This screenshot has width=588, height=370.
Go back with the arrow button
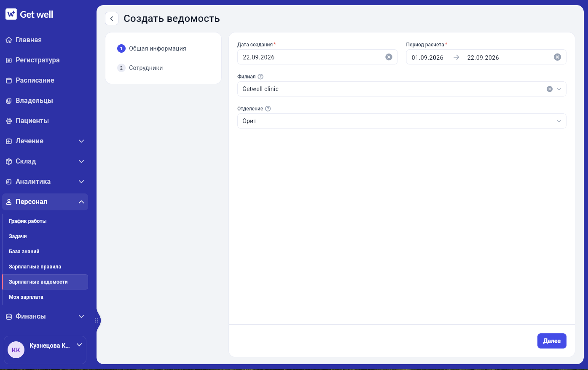[x=112, y=19]
